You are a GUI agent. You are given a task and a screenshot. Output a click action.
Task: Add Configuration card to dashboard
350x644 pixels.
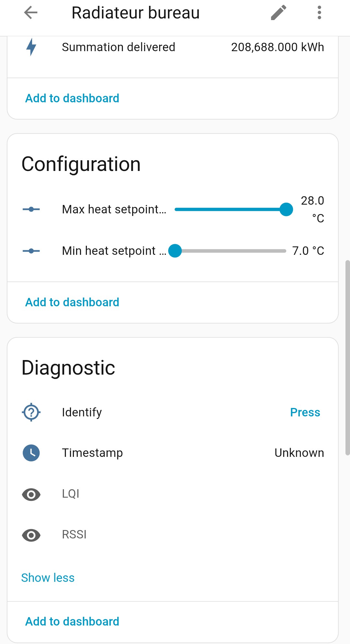coord(72,302)
